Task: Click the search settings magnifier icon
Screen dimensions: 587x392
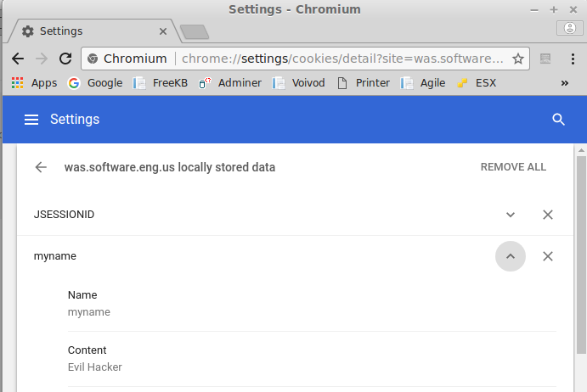Action: (558, 120)
